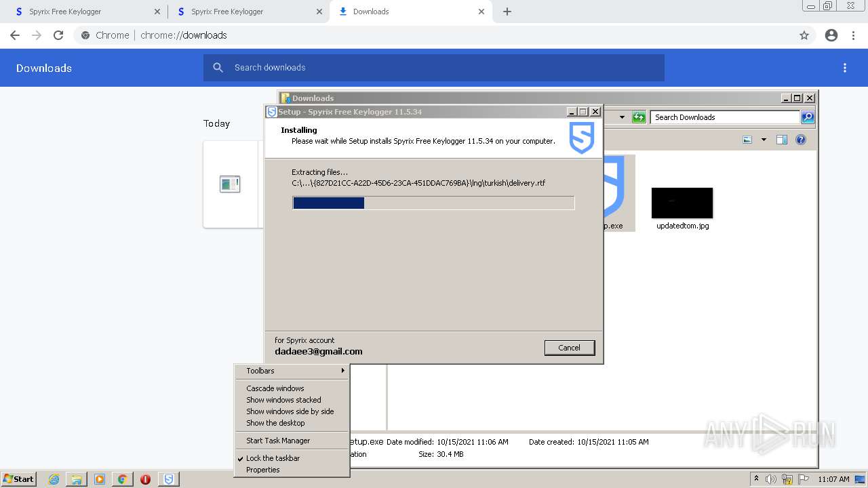
Task: Click the magnifier icon in Search downloads
Action: pos(218,68)
